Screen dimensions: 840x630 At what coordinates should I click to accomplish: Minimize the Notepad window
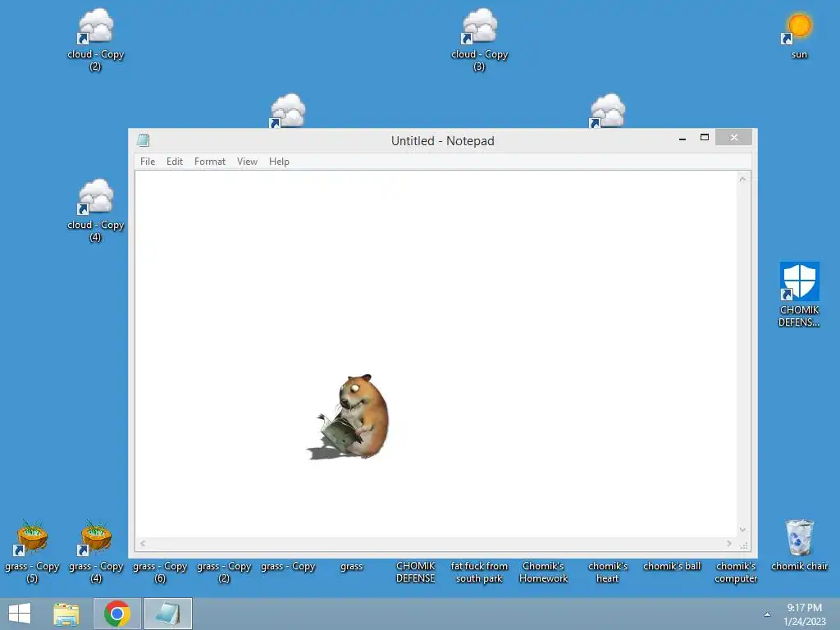tap(682, 138)
